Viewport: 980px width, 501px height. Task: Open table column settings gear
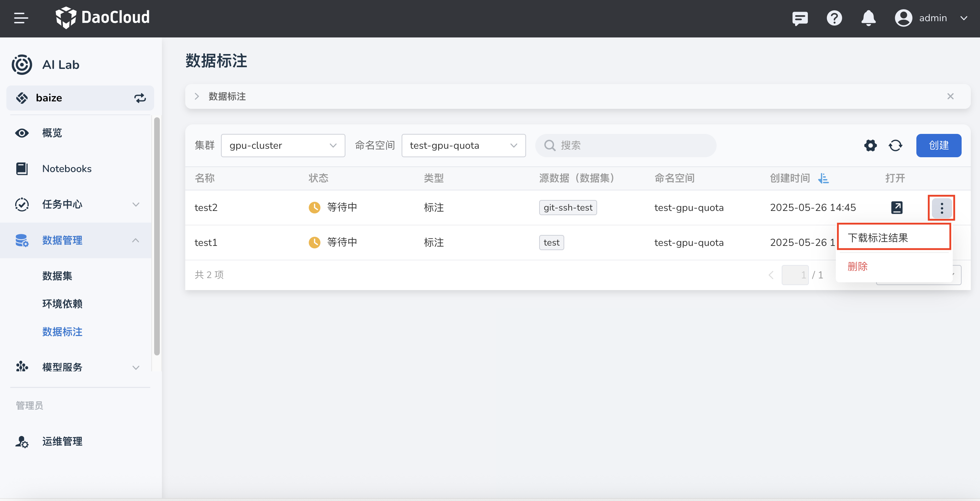click(x=870, y=145)
